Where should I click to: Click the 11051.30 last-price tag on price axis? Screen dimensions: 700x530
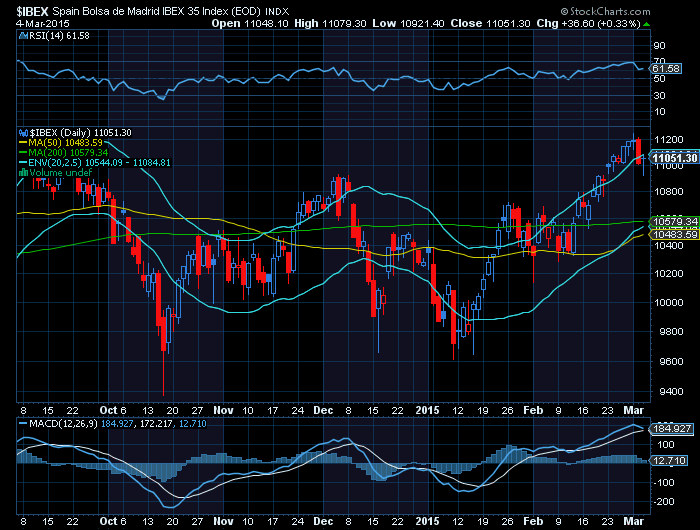[x=674, y=158]
